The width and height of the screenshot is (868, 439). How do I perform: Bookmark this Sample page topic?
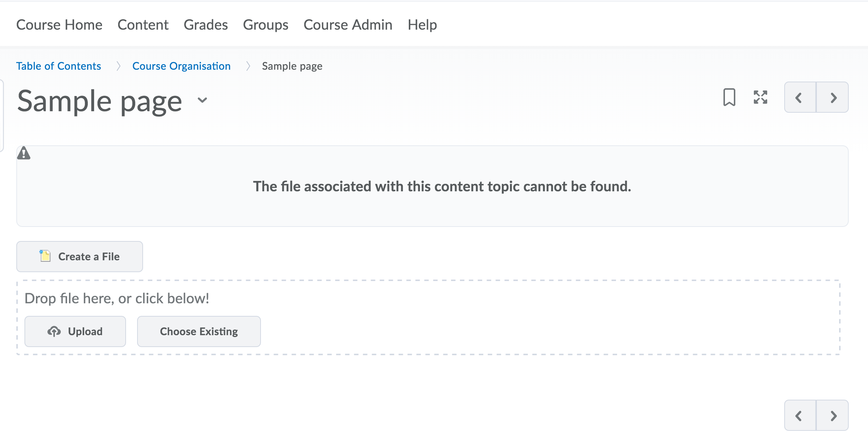click(729, 98)
